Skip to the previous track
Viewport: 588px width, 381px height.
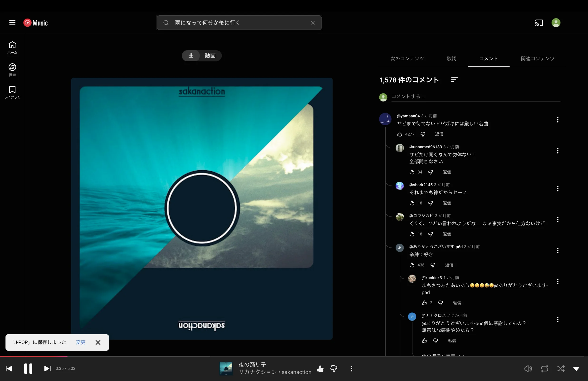tap(9, 369)
